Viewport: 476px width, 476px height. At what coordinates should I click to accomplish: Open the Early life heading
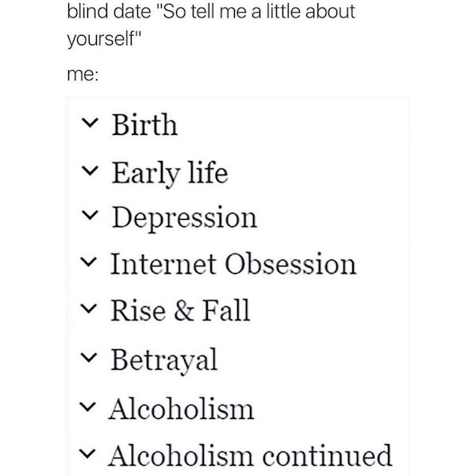pyautogui.click(x=170, y=174)
